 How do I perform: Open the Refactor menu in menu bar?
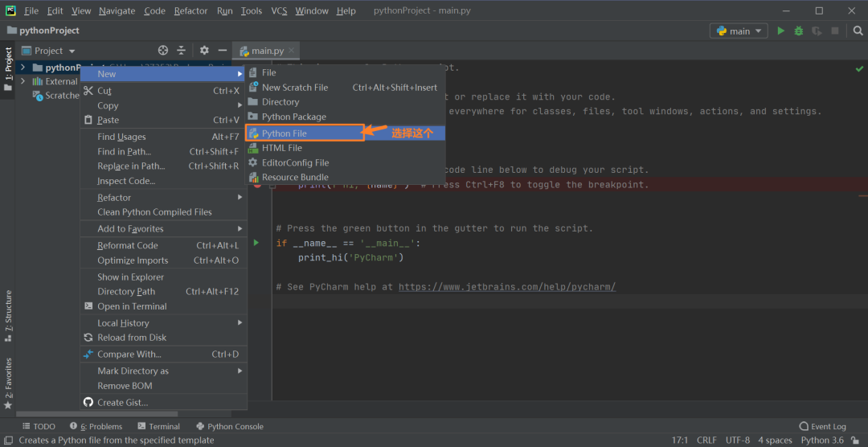(x=191, y=10)
